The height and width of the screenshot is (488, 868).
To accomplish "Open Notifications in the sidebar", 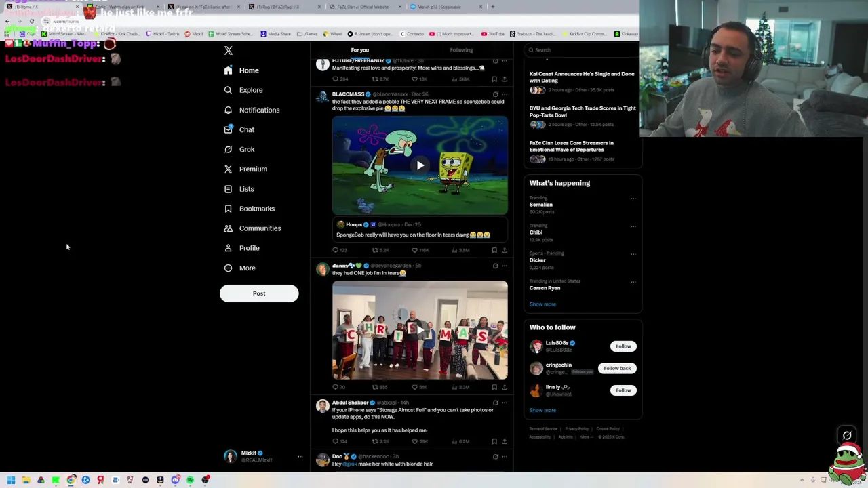I will click(x=252, y=110).
